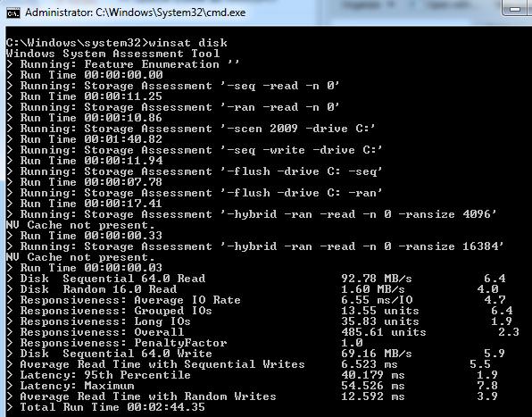Image resolution: width=532 pixels, height=417 pixels.
Task: Click the 'Total Run Time 00:02:44.35' line
Action: coord(105,407)
